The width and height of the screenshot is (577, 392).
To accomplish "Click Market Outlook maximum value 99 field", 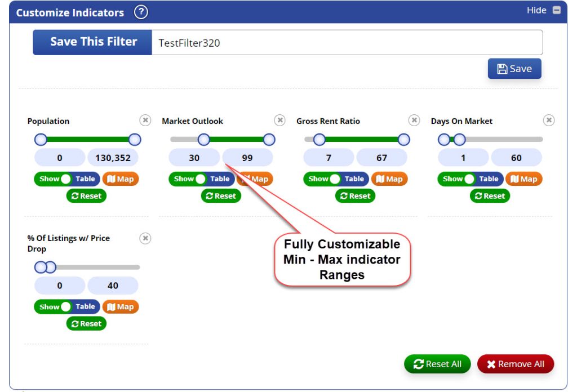I will (x=247, y=158).
